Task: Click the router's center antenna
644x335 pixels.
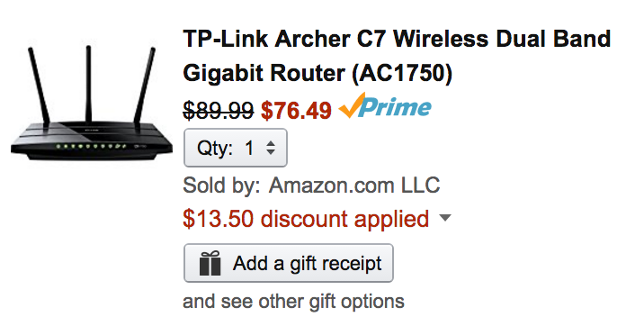Action: point(88,85)
